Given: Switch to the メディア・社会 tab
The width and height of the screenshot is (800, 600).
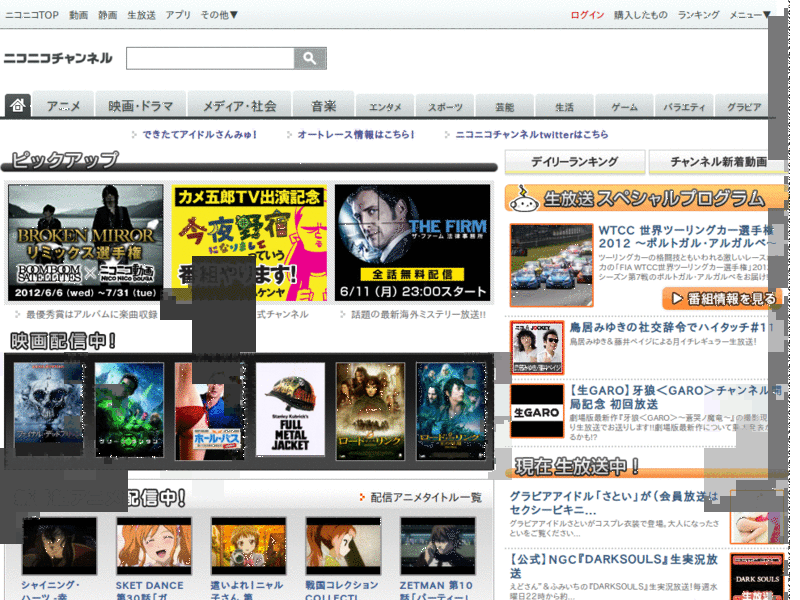Looking at the screenshot, I should [240, 106].
